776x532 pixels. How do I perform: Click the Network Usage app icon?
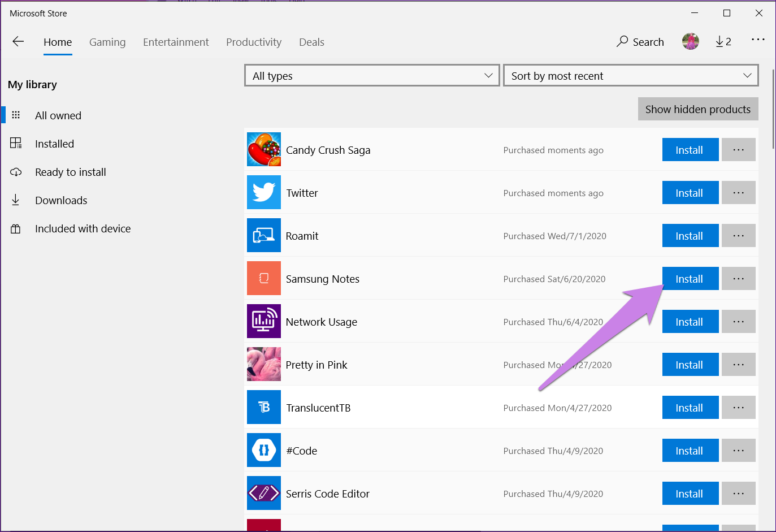264,321
